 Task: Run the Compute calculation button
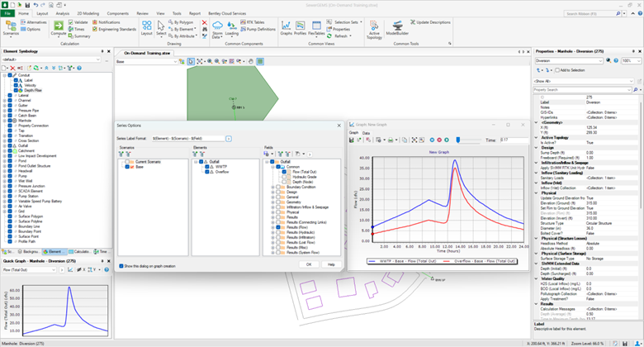[x=59, y=28]
